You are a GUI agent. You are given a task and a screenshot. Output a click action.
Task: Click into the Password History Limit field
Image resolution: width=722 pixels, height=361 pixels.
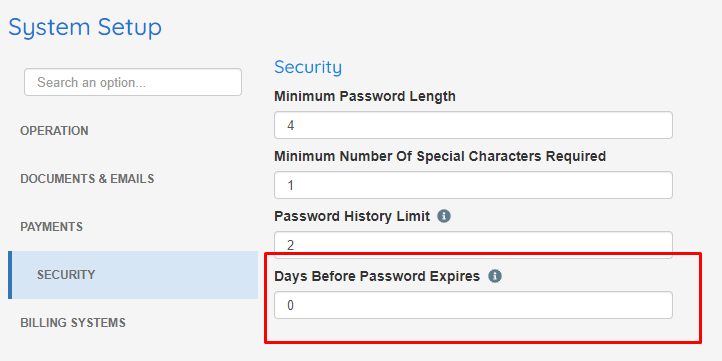point(473,243)
